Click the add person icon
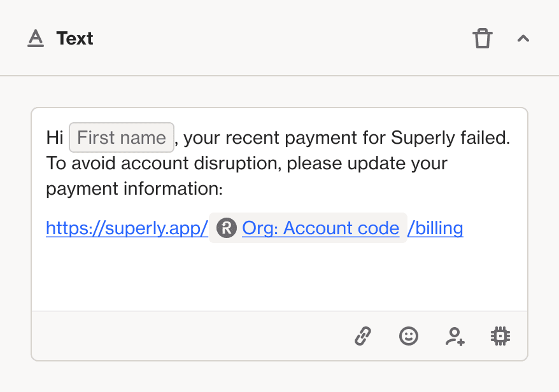 coord(455,335)
